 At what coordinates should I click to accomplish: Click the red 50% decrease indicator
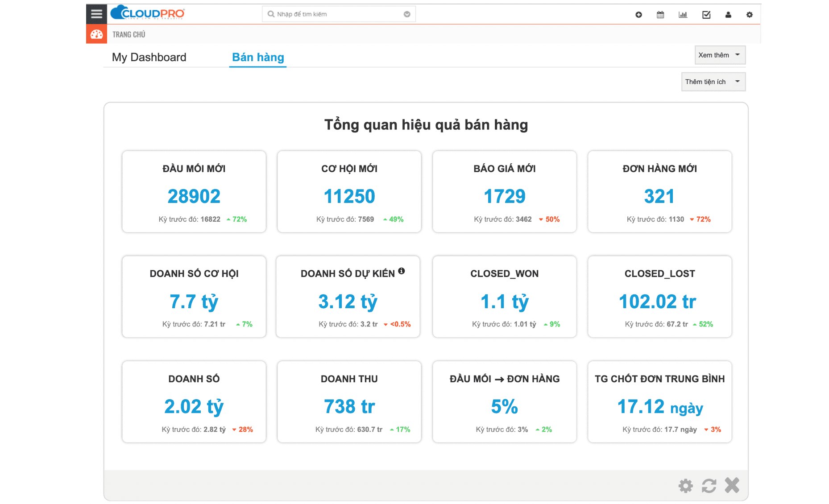[x=549, y=219]
